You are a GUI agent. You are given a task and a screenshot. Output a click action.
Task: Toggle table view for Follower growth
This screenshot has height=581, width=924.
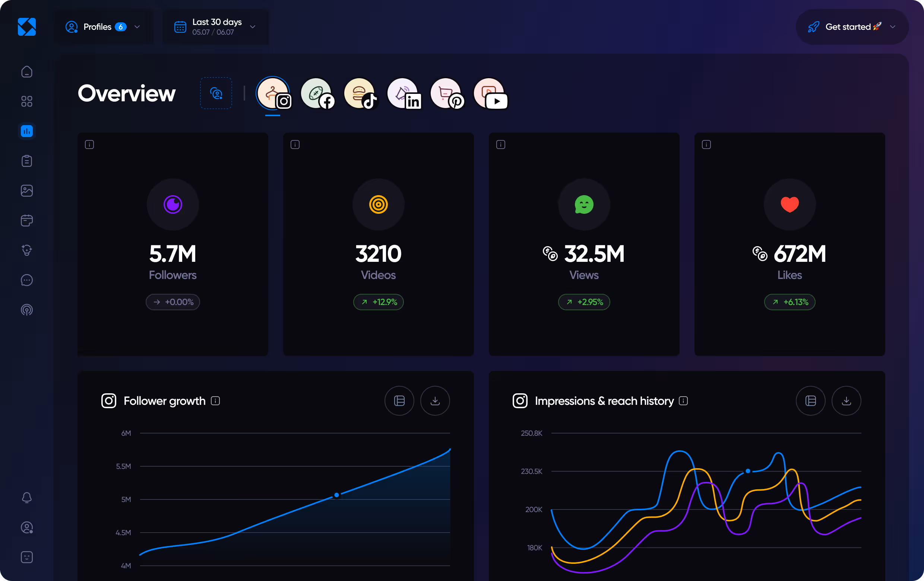coord(399,401)
